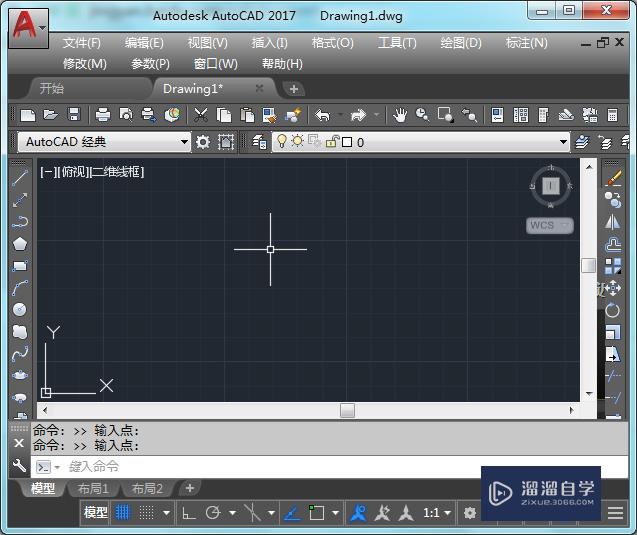Viewport: 637px width, 535px height.
Task: Open the 绘图(D) menu
Action: 461,43
